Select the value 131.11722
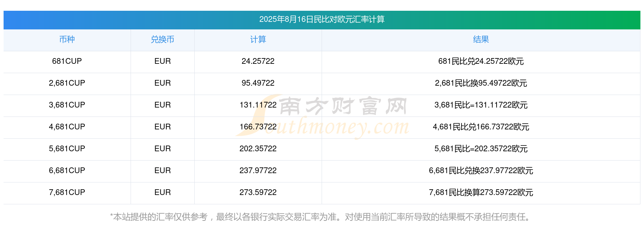Viewport: 644px width, 233px height. click(258, 105)
